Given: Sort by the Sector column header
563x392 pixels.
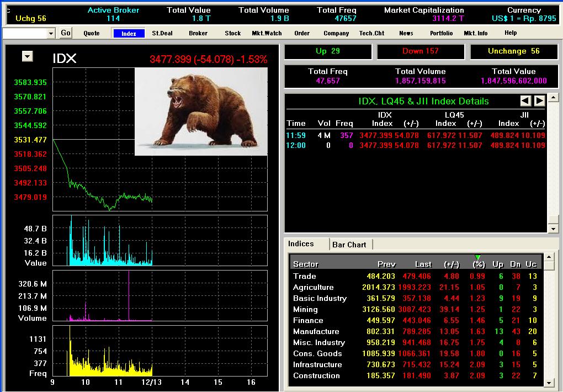Looking at the screenshot, I should pyautogui.click(x=306, y=264).
